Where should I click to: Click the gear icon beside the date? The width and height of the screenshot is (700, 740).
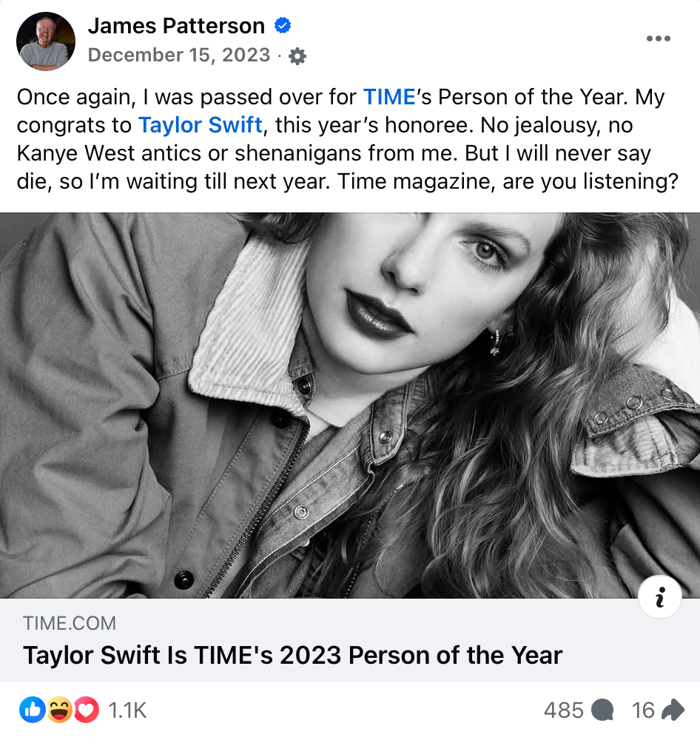pos(297,56)
